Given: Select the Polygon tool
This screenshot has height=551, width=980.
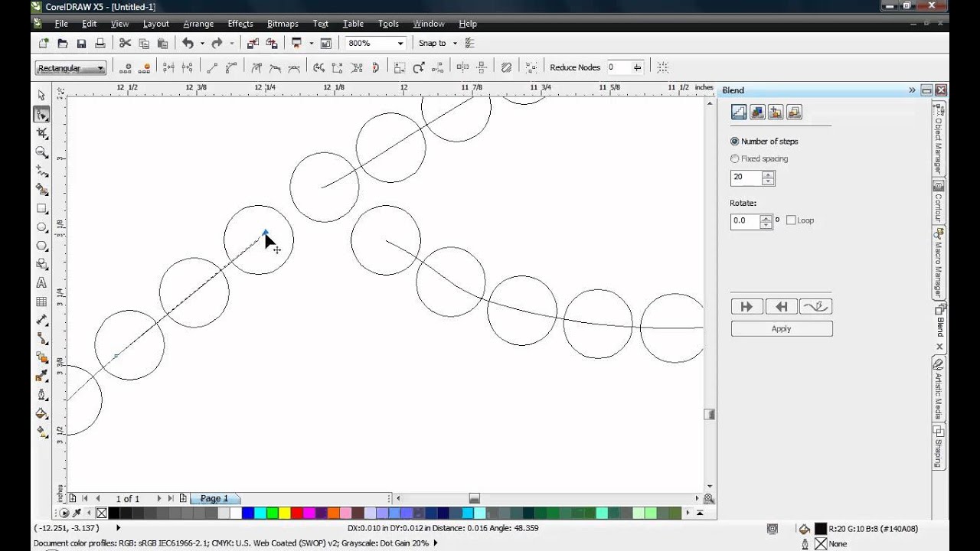Looking at the screenshot, I should (x=41, y=246).
